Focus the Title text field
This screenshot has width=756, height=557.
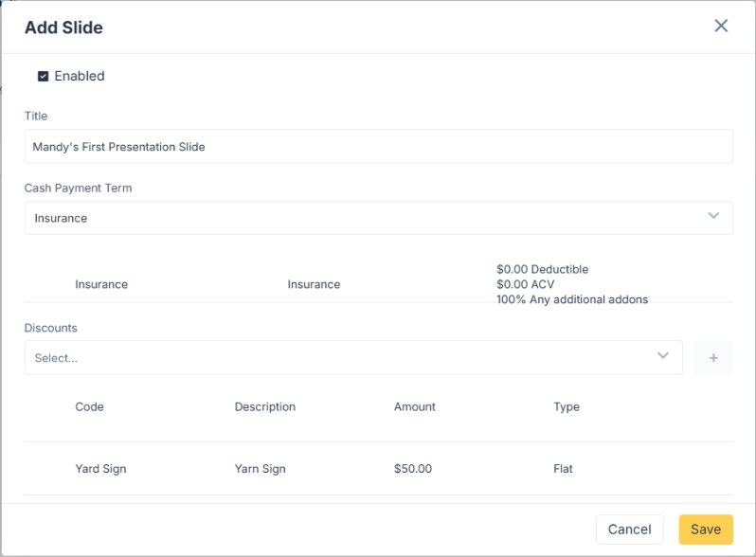click(378, 147)
